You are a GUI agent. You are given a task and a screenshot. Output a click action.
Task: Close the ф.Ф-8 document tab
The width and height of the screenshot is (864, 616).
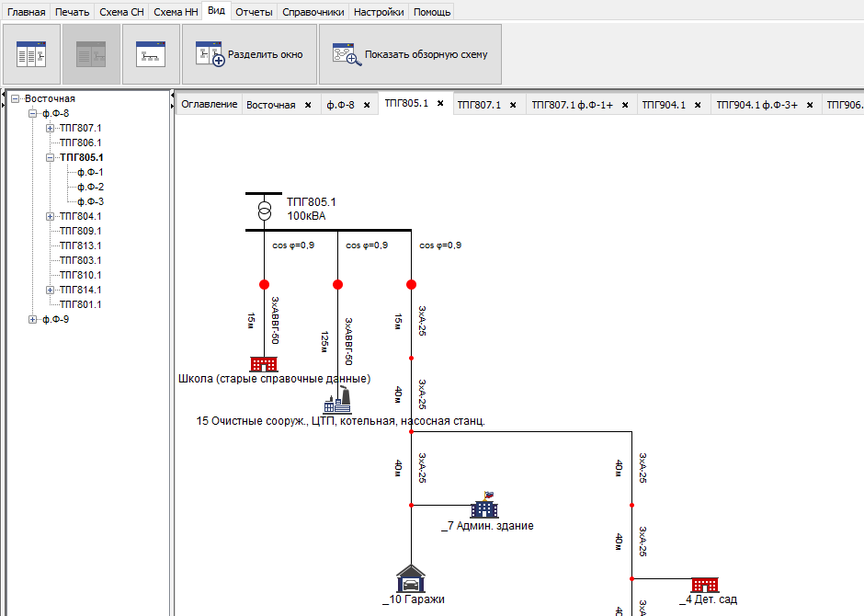pyautogui.click(x=367, y=105)
